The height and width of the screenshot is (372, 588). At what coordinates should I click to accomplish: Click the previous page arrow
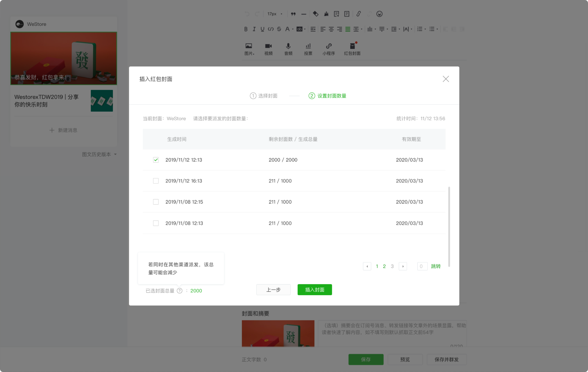tap(367, 266)
